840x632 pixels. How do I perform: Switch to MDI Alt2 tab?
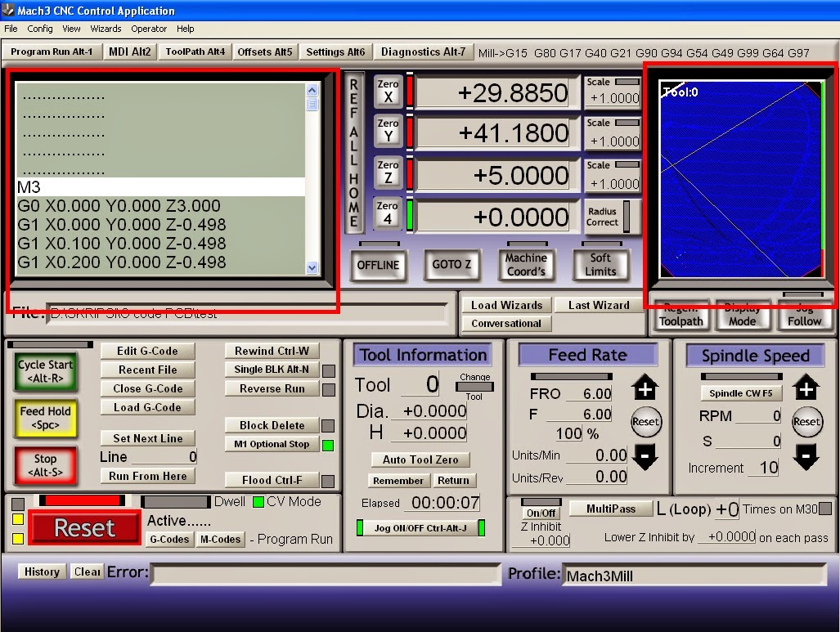click(130, 52)
